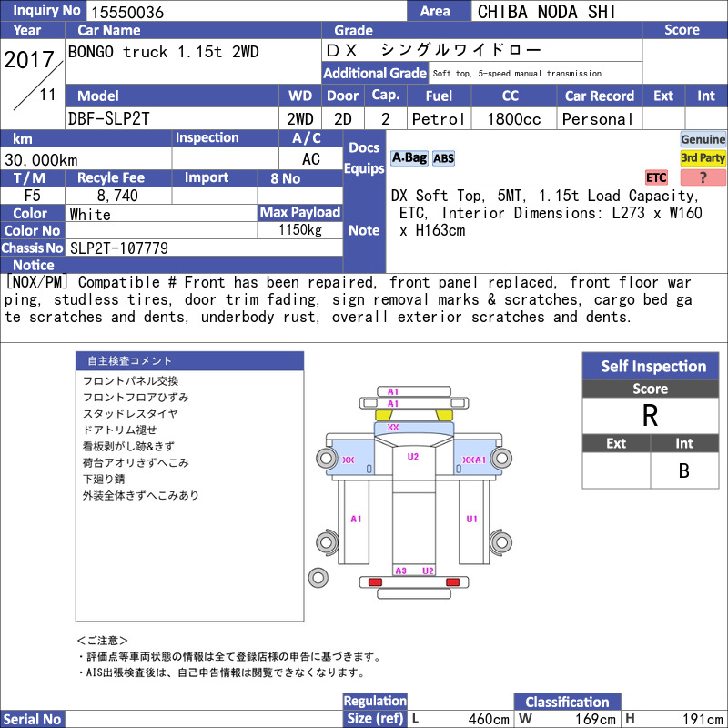
Task: Click the 自主検査コメント panel header
Action: pyautogui.click(x=190, y=360)
